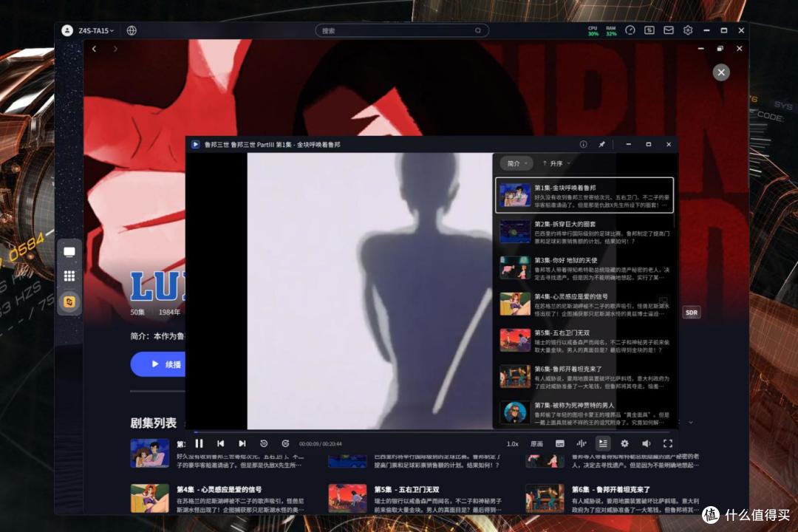798x532 pixels.
Task: Open the player settings gear
Action: 624,444
